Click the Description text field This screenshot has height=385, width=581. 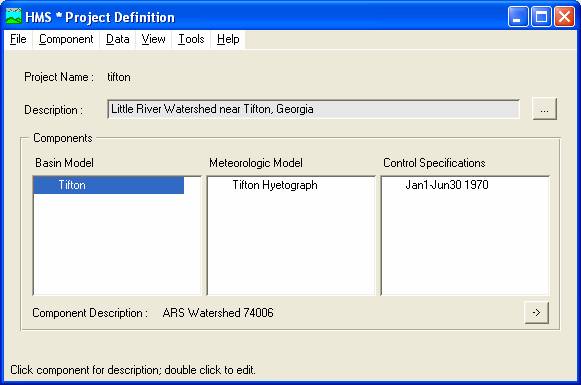(x=313, y=109)
